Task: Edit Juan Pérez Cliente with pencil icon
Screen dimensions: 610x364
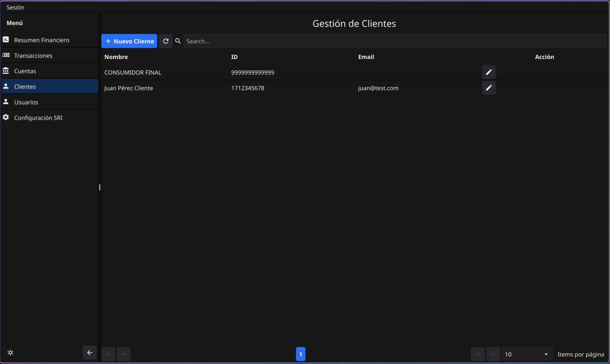Action: [x=488, y=88]
